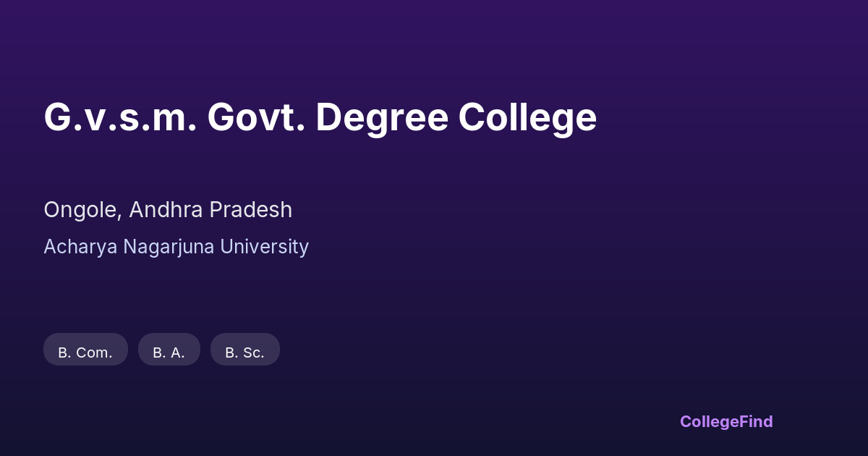Click the G.v.s.m. Govt. Degree College title

(x=320, y=117)
